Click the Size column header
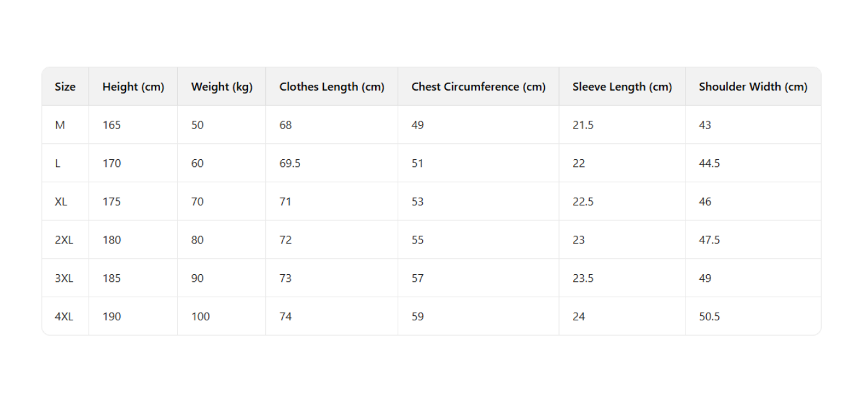This screenshot has width=868, height=400. (x=65, y=87)
